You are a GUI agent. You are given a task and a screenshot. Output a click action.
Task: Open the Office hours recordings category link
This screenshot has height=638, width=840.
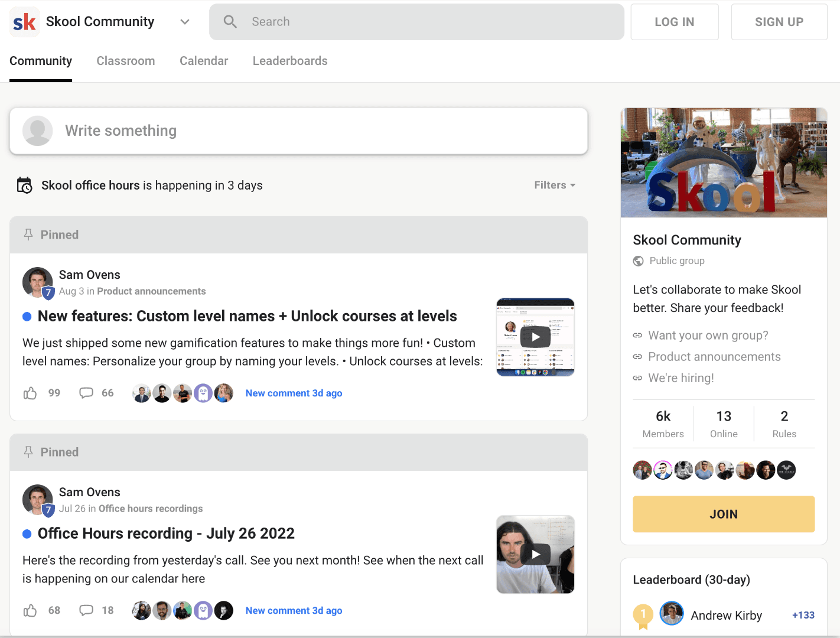[x=151, y=509]
